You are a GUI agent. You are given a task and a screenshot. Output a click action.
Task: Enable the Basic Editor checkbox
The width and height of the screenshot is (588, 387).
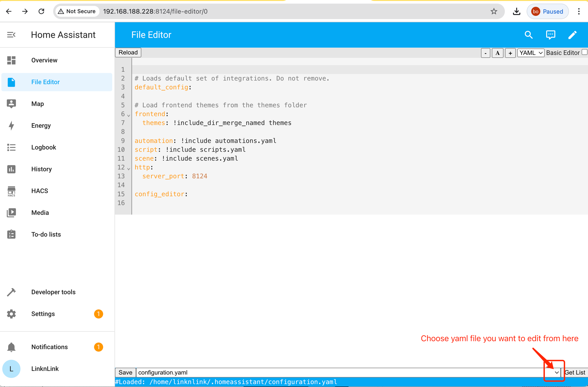pyautogui.click(x=584, y=52)
